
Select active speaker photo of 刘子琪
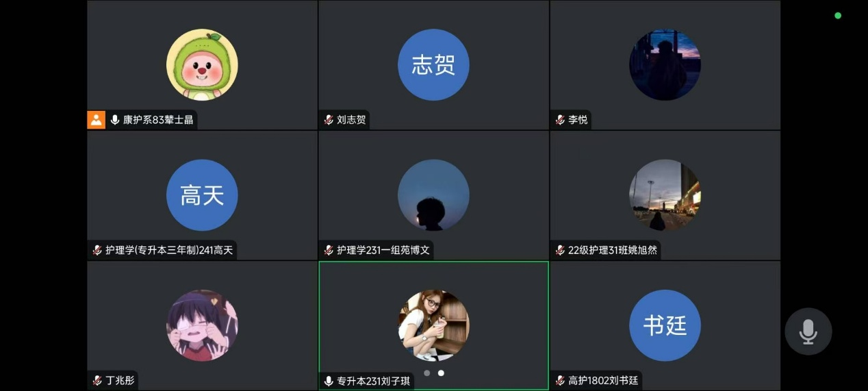[x=433, y=325]
